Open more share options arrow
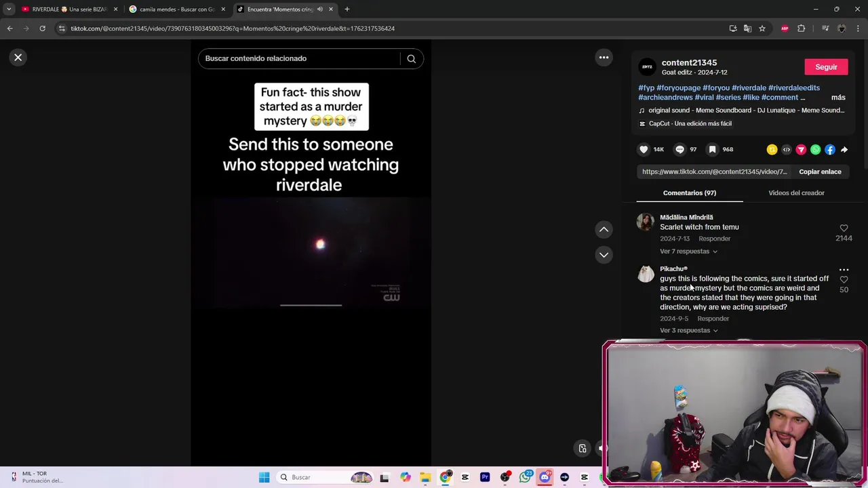This screenshot has width=868, height=488. point(844,150)
